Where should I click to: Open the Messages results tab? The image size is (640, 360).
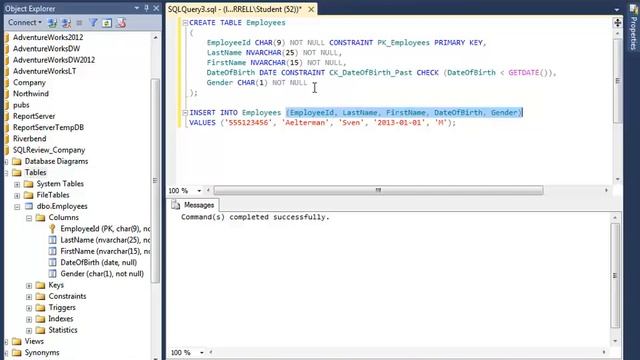[x=193, y=205]
